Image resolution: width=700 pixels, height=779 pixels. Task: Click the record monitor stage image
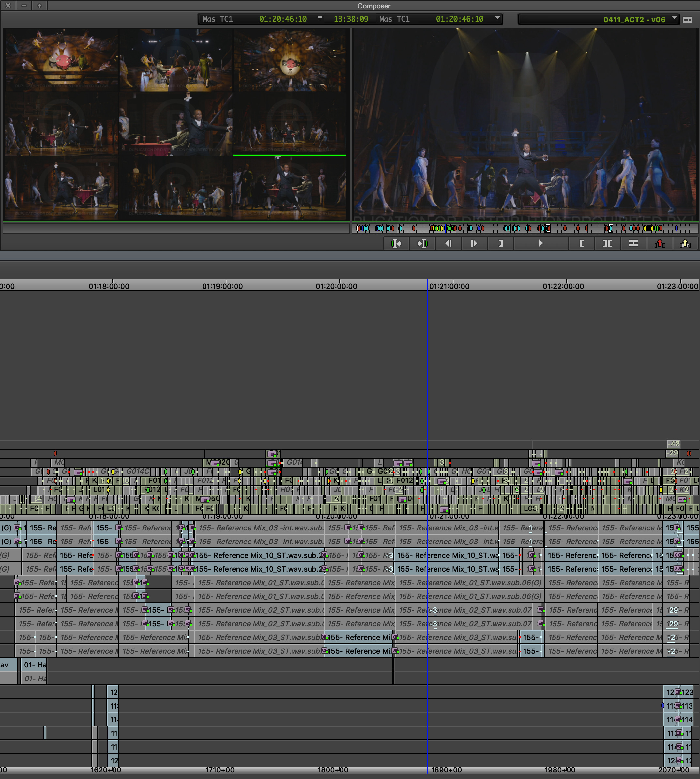click(x=525, y=125)
